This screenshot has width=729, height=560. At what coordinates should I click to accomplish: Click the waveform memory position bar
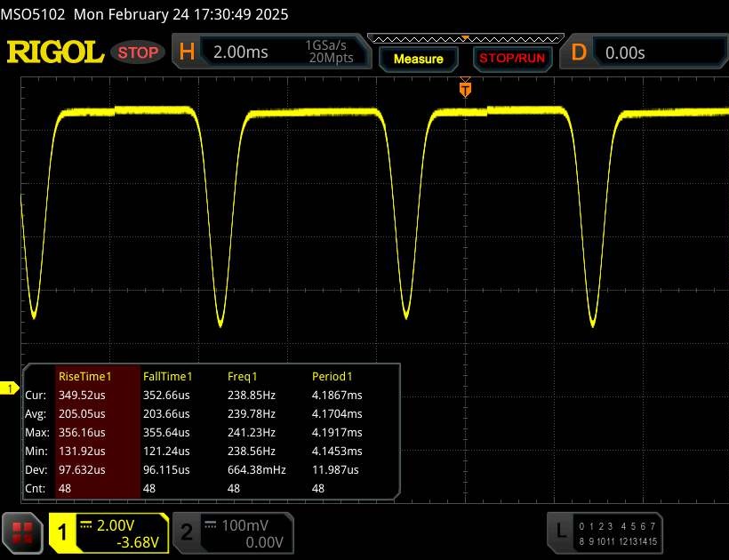pos(464,39)
